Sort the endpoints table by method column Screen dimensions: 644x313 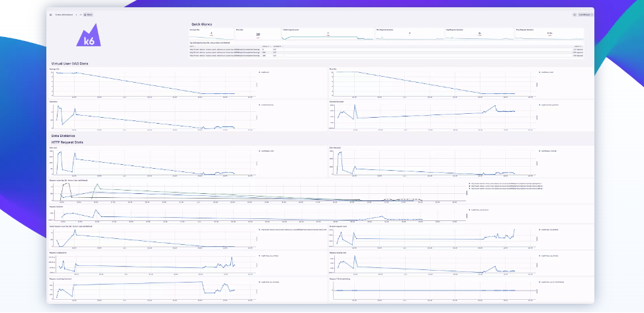[x=277, y=46]
